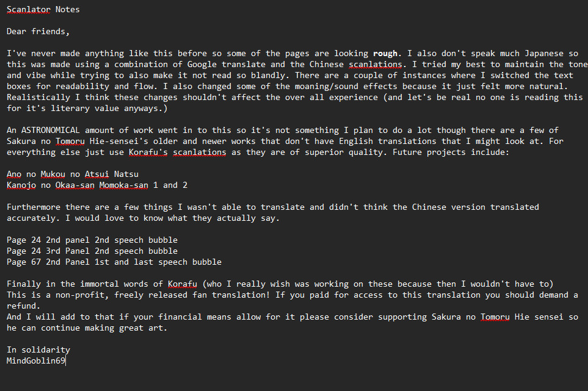The width and height of the screenshot is (588, 391).
Task: Click the bold word "rough"
Action: (385, 53)
